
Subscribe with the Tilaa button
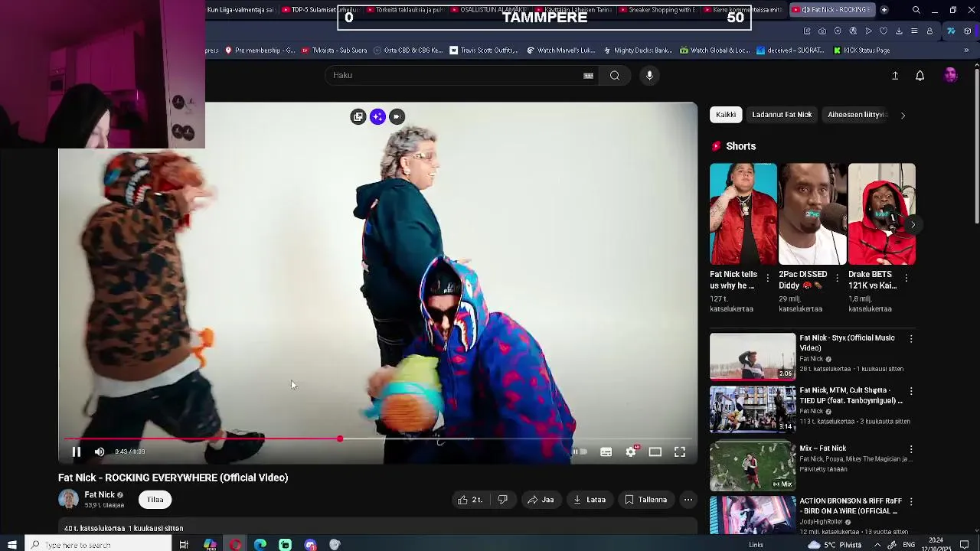click(155, 500)
